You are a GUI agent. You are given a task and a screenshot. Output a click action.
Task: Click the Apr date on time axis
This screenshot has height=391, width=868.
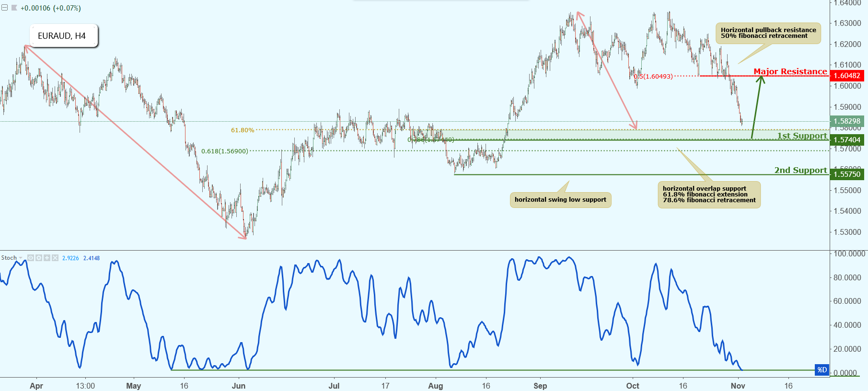pos(36,386)
